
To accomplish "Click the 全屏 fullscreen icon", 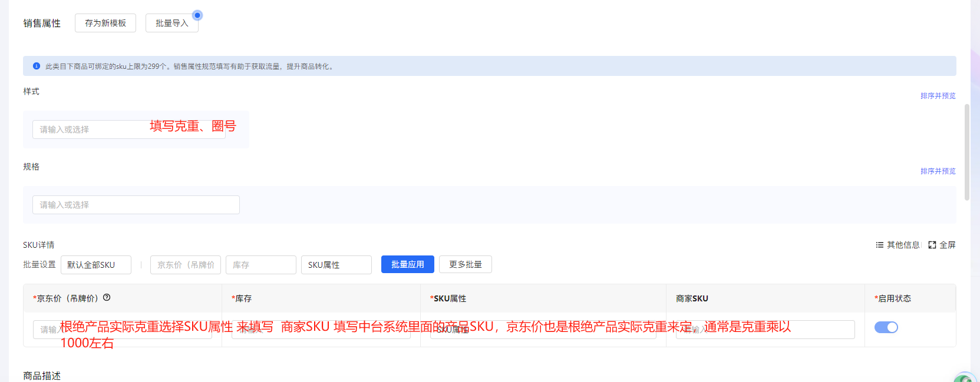I will coord(932,245).
